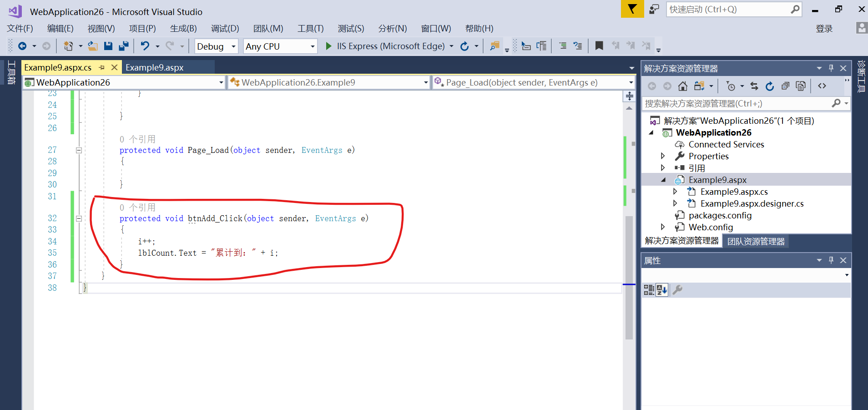The width and height of the screenshot is (868, 410).
Task: Refresh the Solution Explorer
Action: (769, 86)
